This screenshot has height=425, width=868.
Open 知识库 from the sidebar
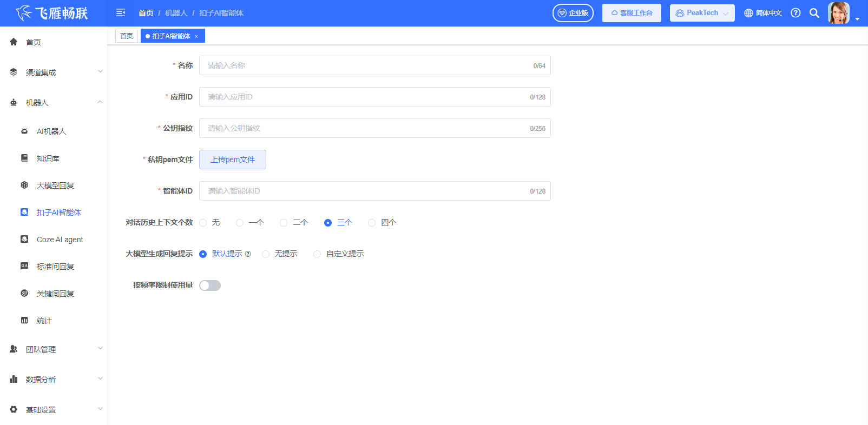tap(48, 158)
